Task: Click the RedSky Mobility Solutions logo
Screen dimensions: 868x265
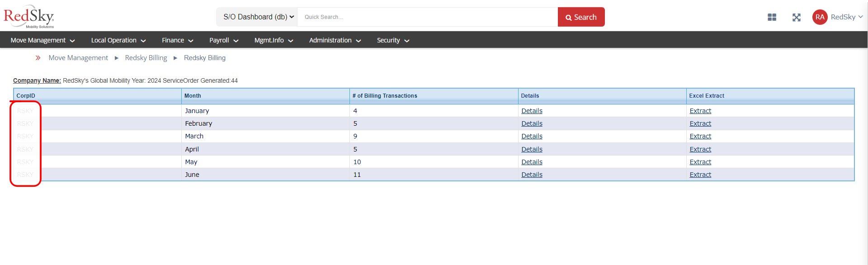Action: tap(29, 16)
